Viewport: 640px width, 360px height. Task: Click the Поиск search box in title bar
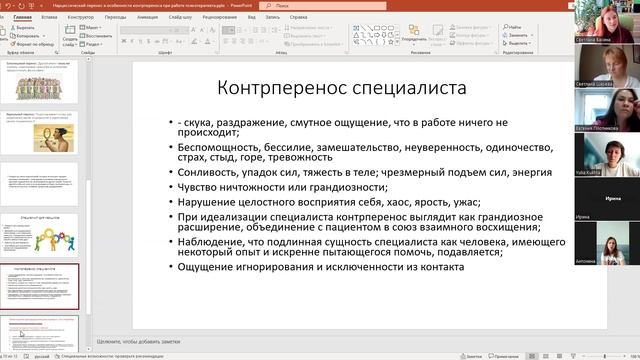[322, 6]
